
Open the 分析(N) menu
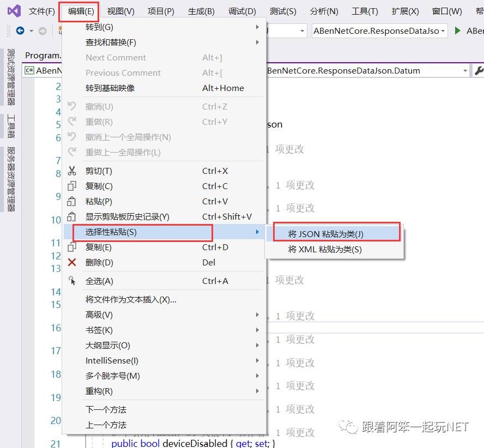click(x=324, y=11)
